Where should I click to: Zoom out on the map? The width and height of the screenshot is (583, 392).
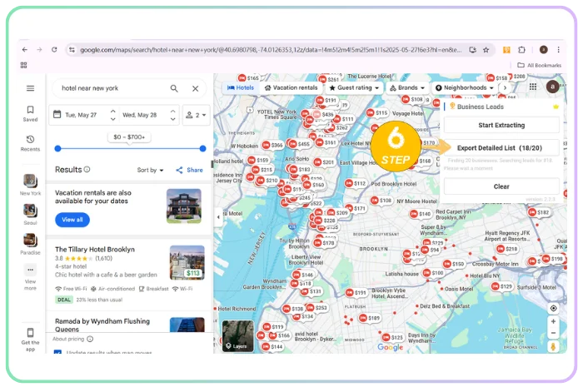coord(553,333)
